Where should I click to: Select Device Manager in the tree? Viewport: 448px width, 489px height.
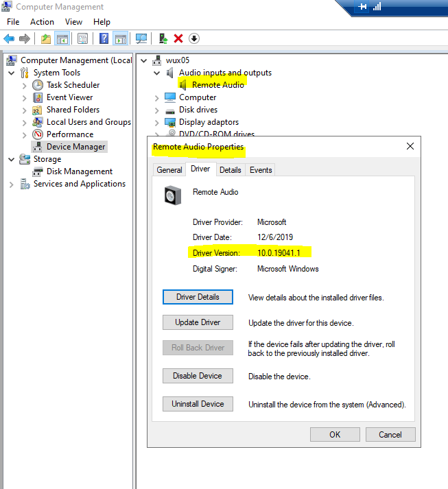[x=76, y=147]
